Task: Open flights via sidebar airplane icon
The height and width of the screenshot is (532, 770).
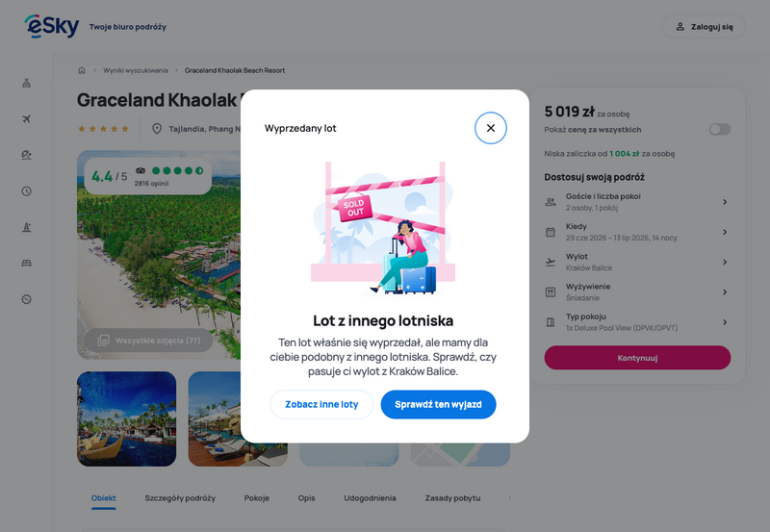Action: pyautogui.click(x=27, y=118)
